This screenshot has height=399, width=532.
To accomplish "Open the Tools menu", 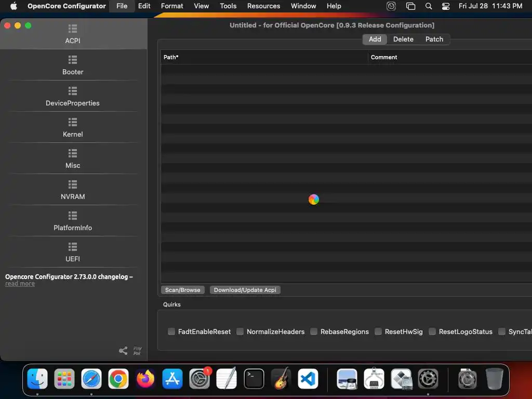I will pos(228,6).
